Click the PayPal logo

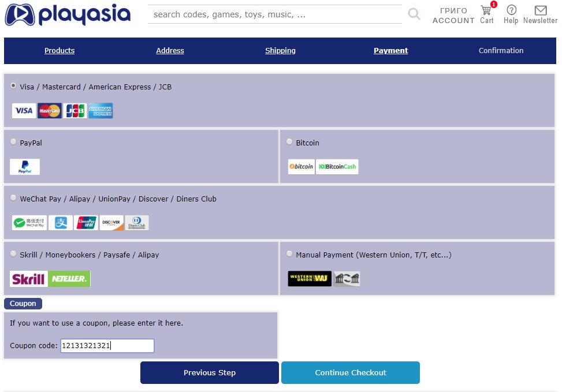25,167
